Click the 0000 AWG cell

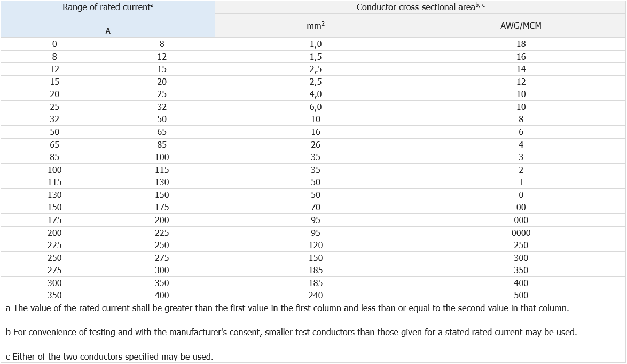pos(521,233)
